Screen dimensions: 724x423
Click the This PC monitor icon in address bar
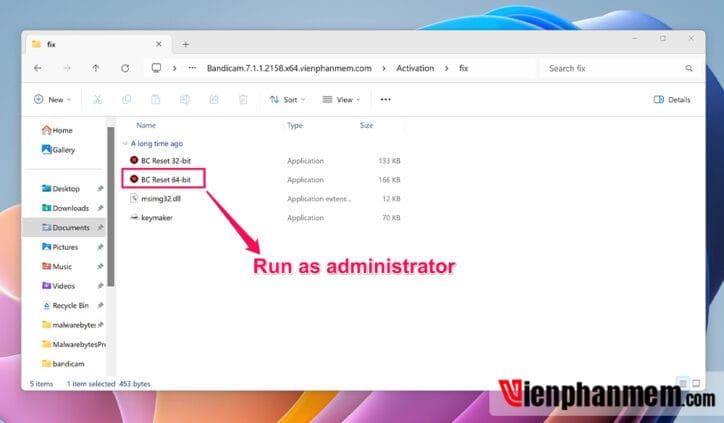[x=157, y=68]
